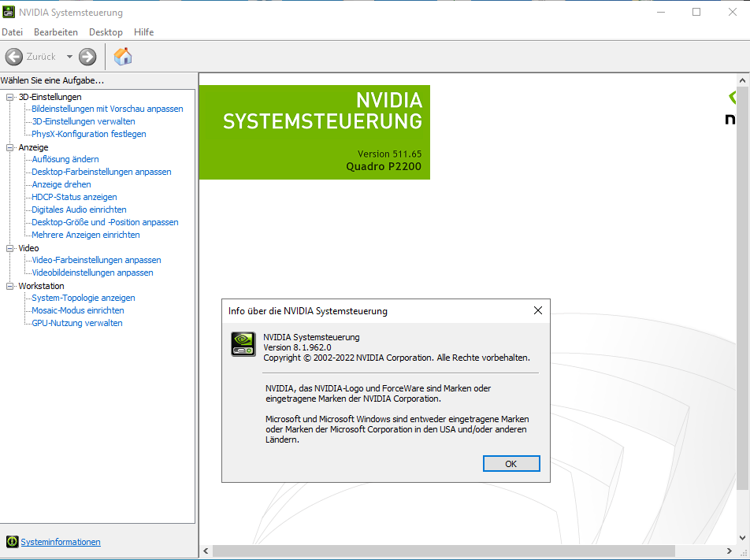Screen dimensions: 750x560
Task: Click the vertical scrollbar down arrow
Action: pos(742,537)
